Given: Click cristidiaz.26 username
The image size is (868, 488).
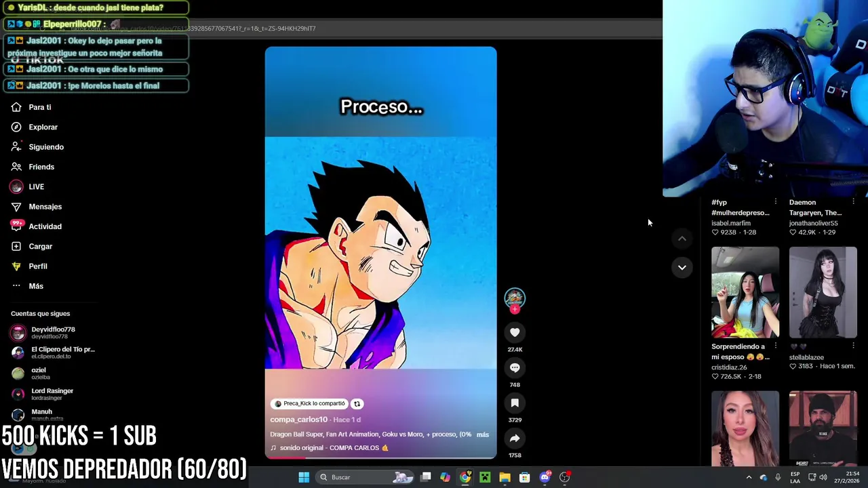Looking at the screenshot, I should [x=729, y=367].
